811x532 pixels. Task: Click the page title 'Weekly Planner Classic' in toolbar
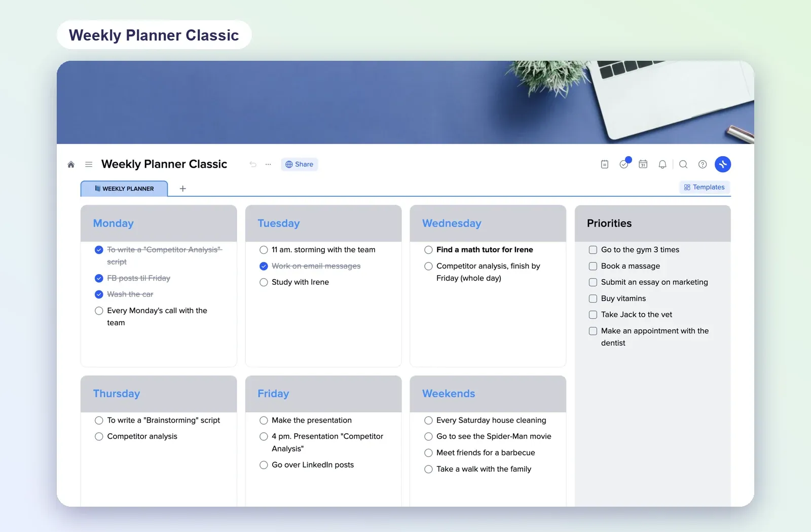(x=164, y=164)
